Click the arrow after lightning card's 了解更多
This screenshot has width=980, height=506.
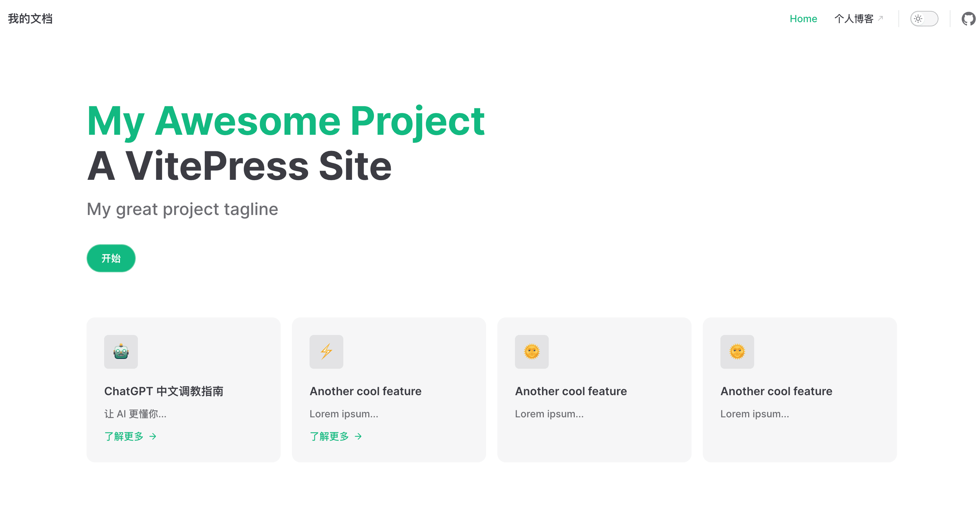(x=358, y=436)
